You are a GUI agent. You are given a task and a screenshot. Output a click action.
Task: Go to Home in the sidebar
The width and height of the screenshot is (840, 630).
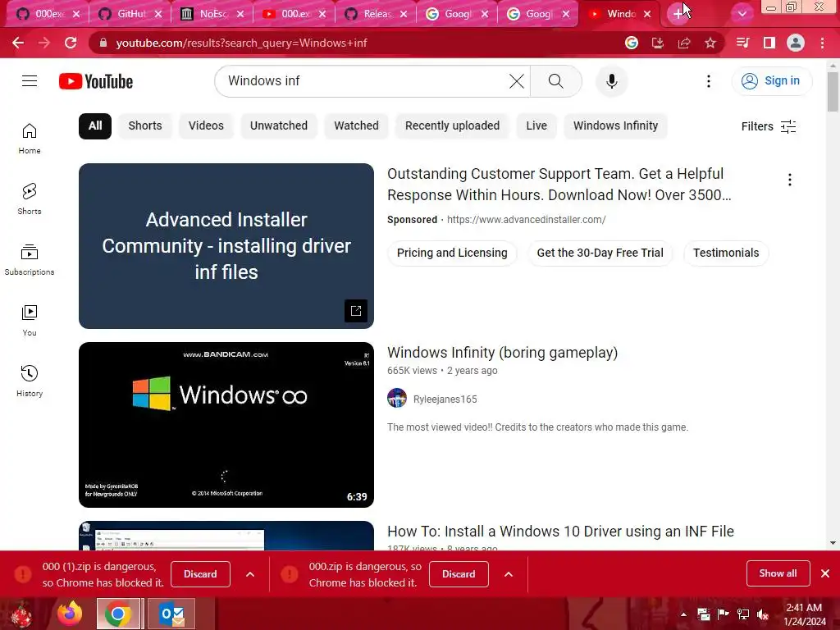point(30,139)
